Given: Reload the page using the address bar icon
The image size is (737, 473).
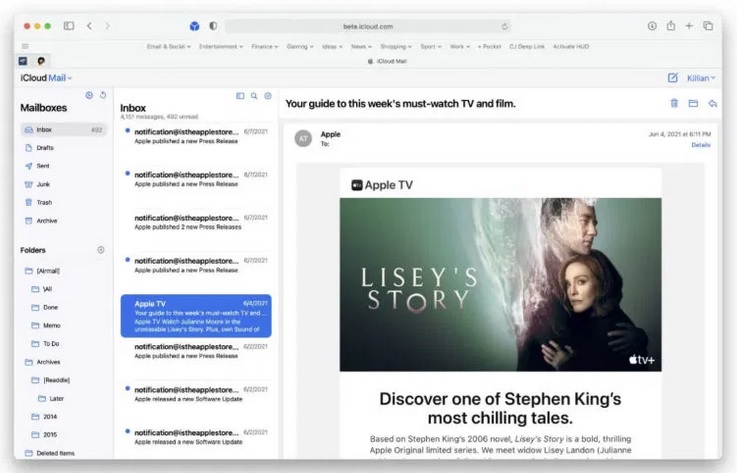Looking at the screenshot, I should tap(505, 26).
